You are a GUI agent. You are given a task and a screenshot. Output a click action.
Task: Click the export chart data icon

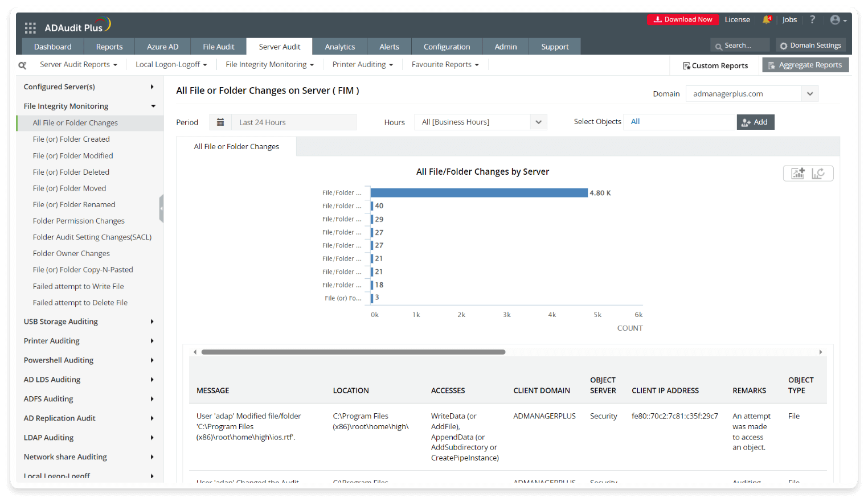[x=797, y=174]
